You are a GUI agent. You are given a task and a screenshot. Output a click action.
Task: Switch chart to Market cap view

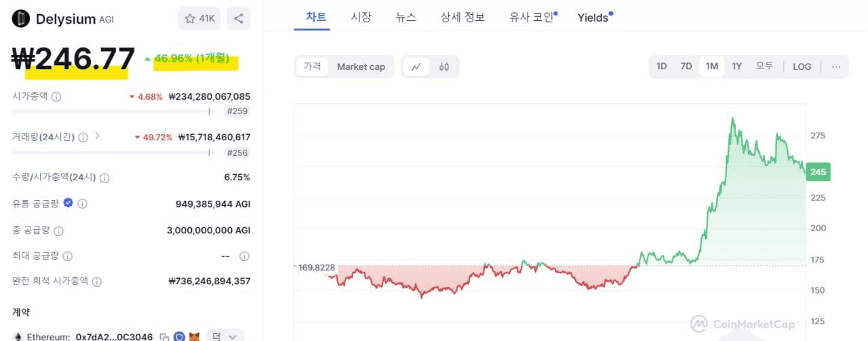pyautogui.click(x=361, y=66)
